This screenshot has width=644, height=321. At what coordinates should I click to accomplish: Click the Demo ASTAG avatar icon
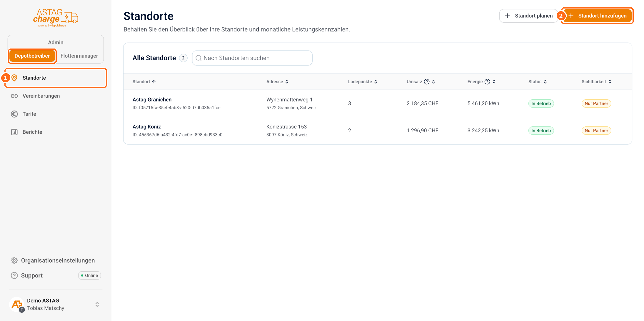(x=17, y=304)
